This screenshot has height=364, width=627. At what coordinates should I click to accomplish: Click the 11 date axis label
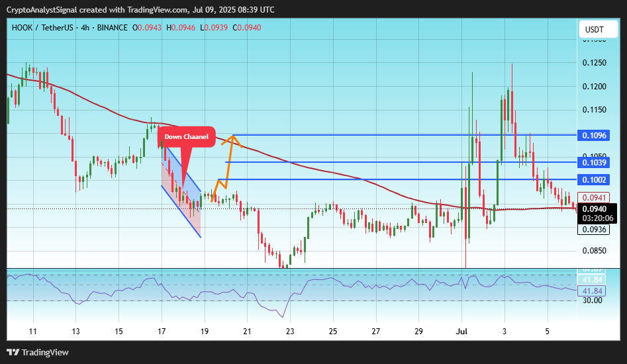click(33, 331)
